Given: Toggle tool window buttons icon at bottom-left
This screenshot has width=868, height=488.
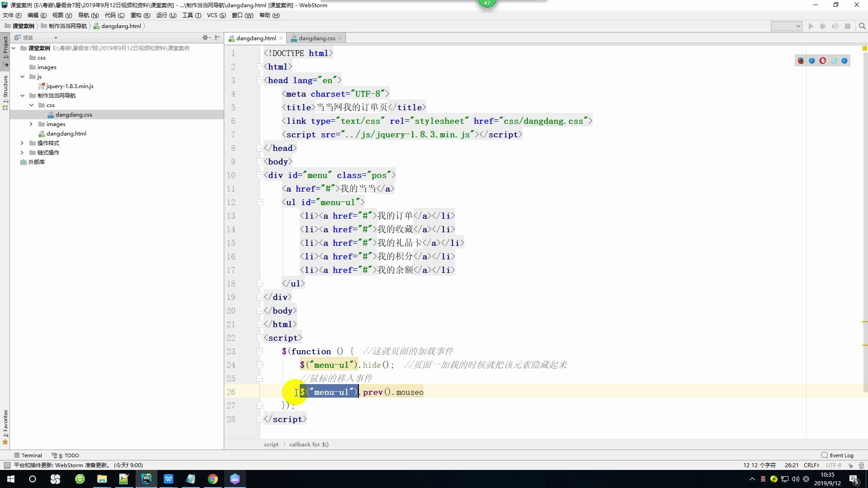Looking at the screenshot, I should 7,465.
